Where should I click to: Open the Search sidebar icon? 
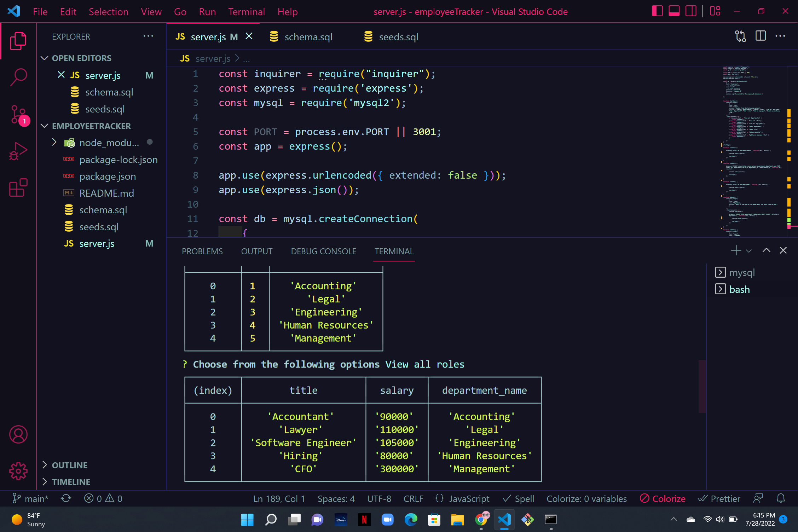point(18,76)
